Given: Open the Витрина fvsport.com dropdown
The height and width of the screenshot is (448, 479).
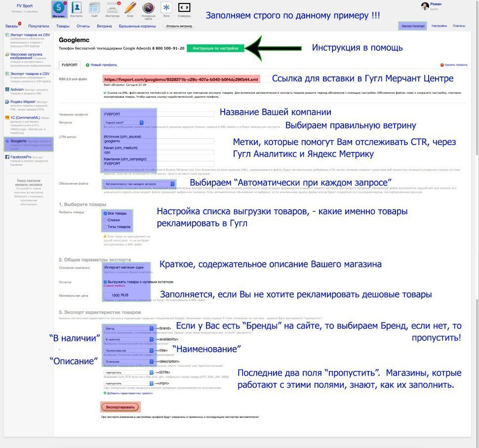Looking at the screenshot, I should pyautogui.click(x=123, y=122).
